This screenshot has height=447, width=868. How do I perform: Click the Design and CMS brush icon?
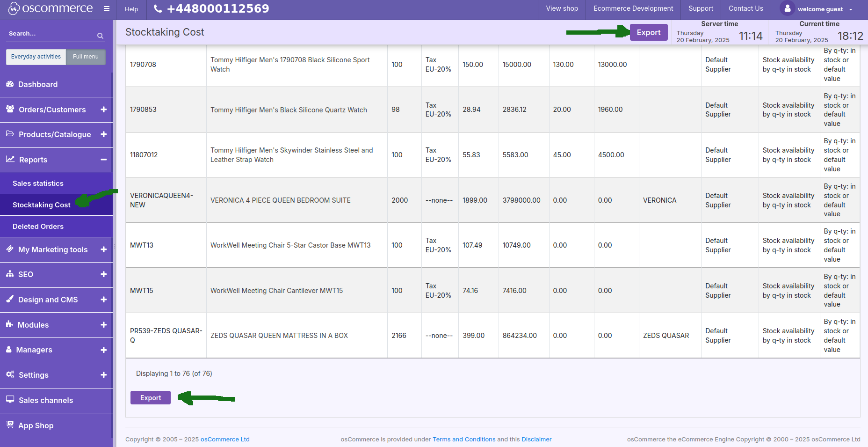(10, 299)
